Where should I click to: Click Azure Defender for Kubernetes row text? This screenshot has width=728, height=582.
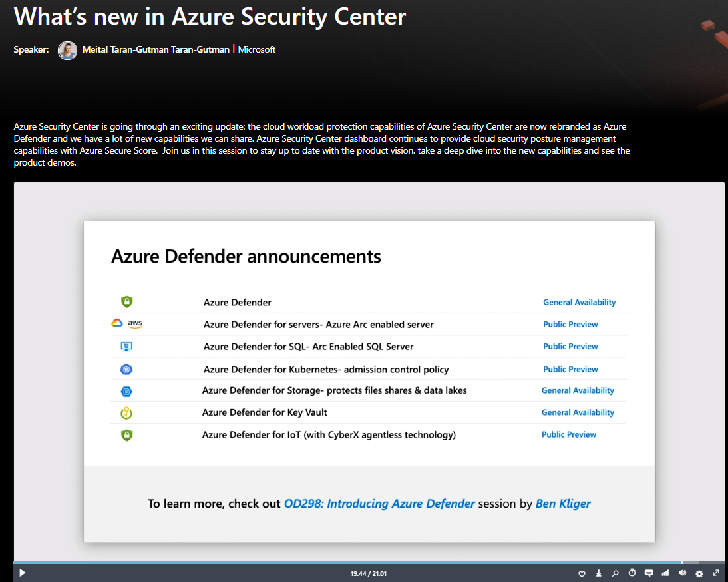[x=326, y=369]
